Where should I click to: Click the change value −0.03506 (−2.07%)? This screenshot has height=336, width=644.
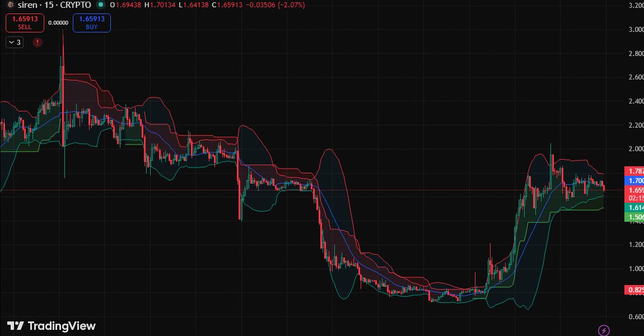point(275,6)
